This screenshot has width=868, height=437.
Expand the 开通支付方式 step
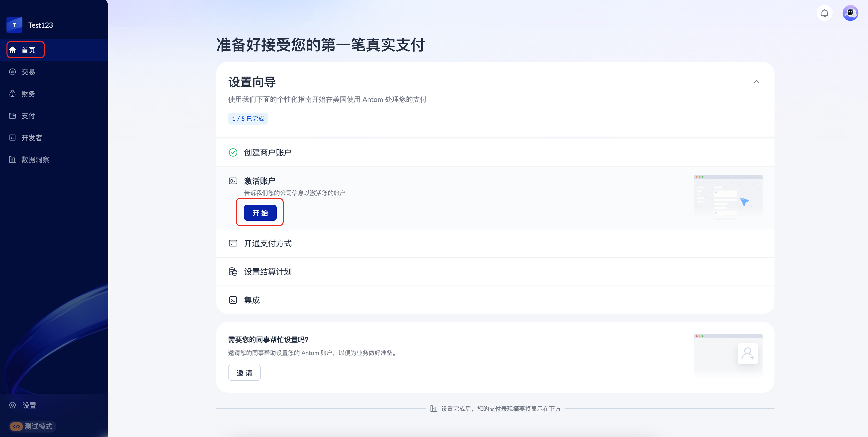click(x=268, y=243)
